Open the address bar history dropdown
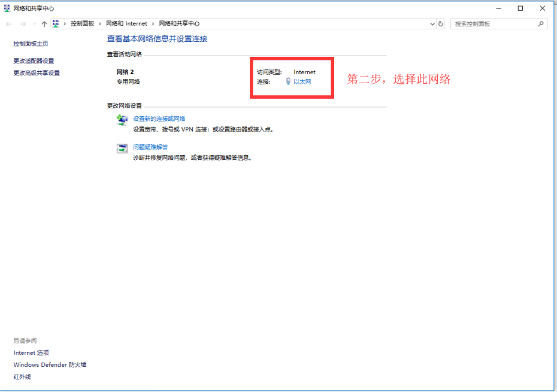 tap(432, 23)
